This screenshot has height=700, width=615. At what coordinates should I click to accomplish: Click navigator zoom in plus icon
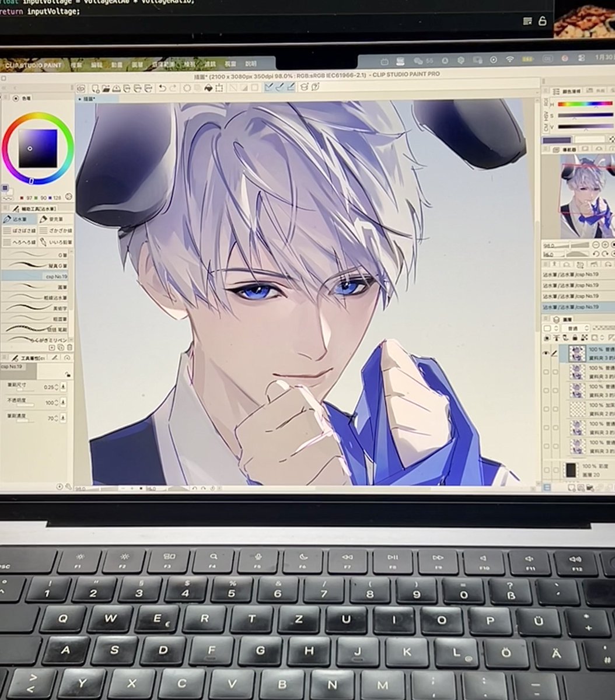(605, 244)
